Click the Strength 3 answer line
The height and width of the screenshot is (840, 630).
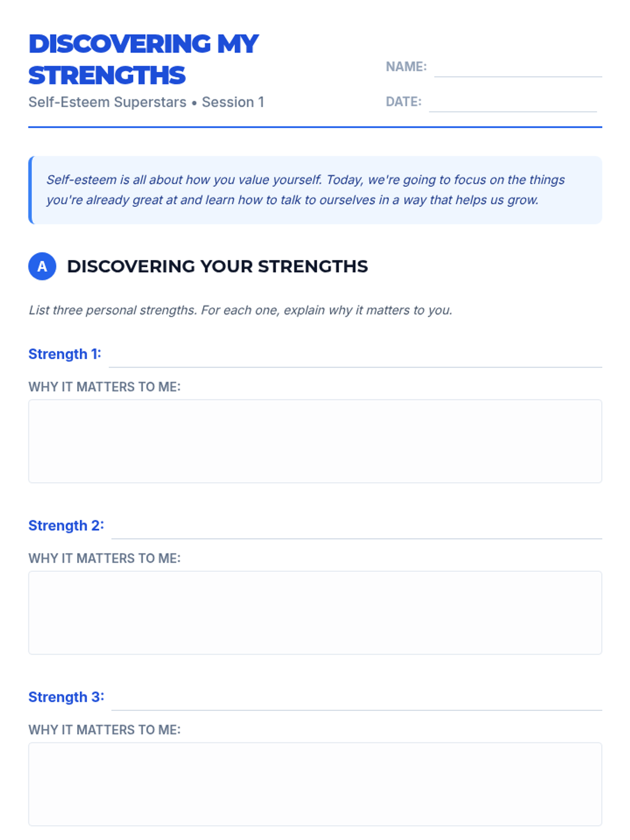(x=356, y=700)
